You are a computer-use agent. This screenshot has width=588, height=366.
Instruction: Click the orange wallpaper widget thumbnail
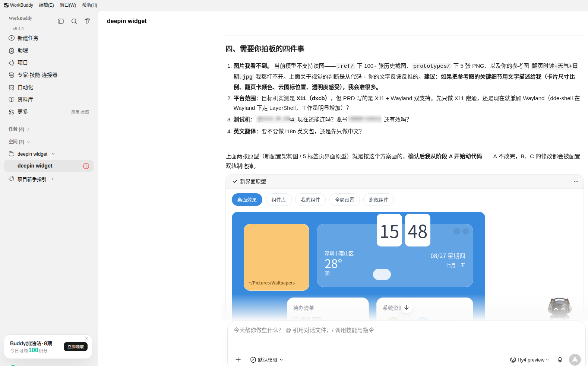pyautogui.click(x=276, y=257)
